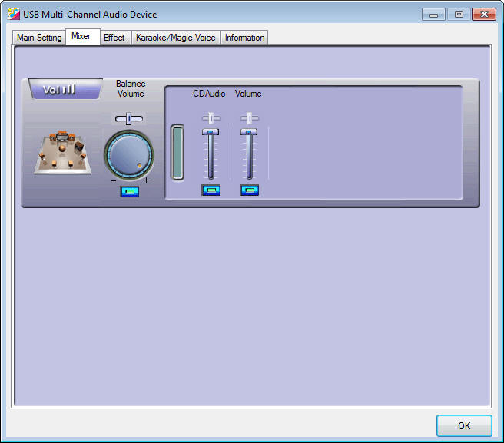Click the CDAudio vertical volume fader
Screen dimensions: 504x443
(x=211, y=154)
